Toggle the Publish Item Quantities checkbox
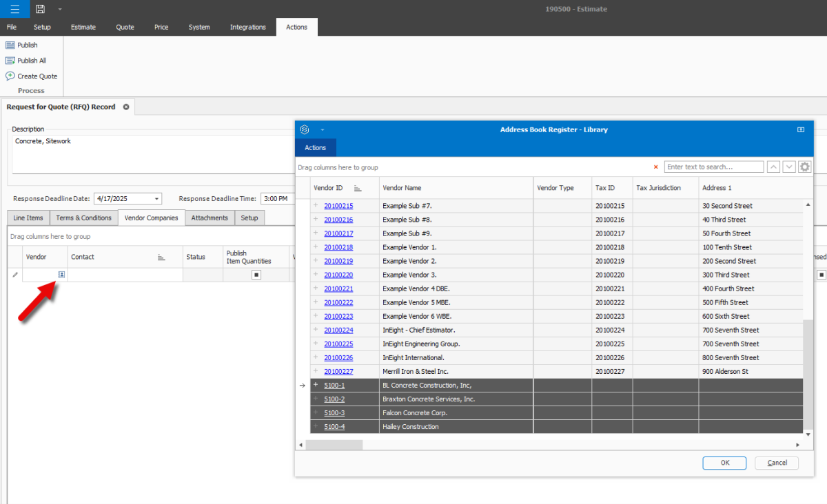Viewport: 827px width, 504px height. click(256, 275)
